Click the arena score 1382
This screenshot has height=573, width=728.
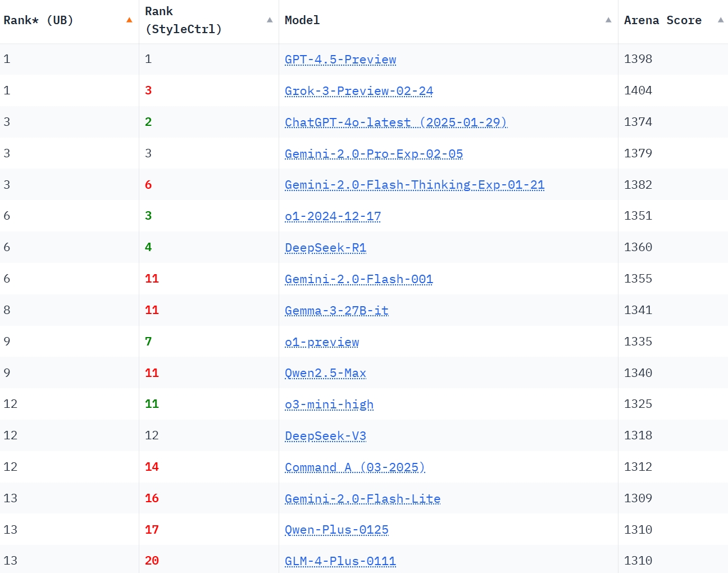[638, 185]
